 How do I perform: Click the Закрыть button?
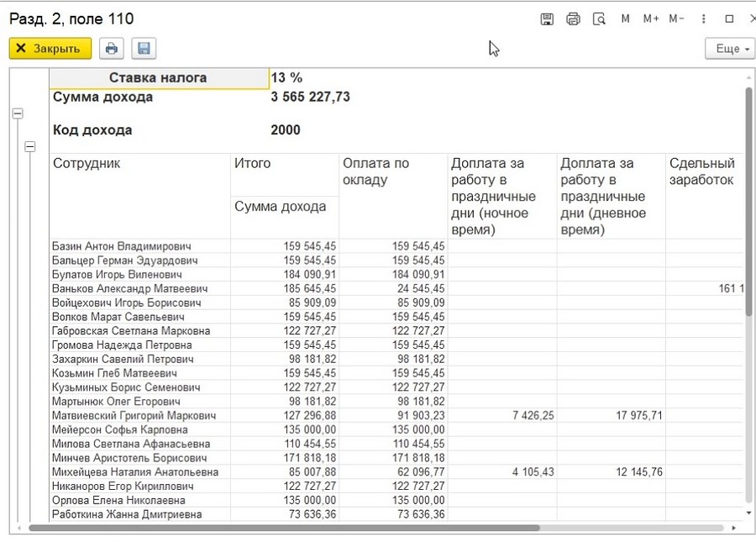coord(50,49)
